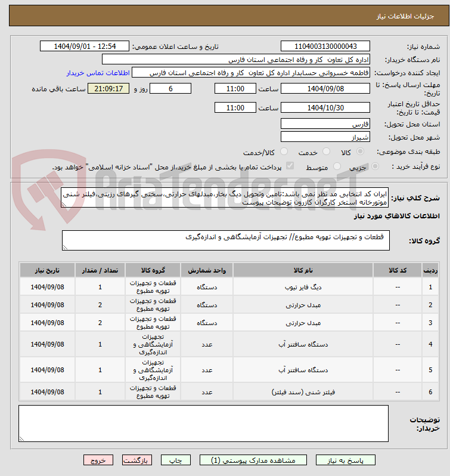
Task: Open اطلاعات تماس خریدار contact link
Action: click(98, 73)
